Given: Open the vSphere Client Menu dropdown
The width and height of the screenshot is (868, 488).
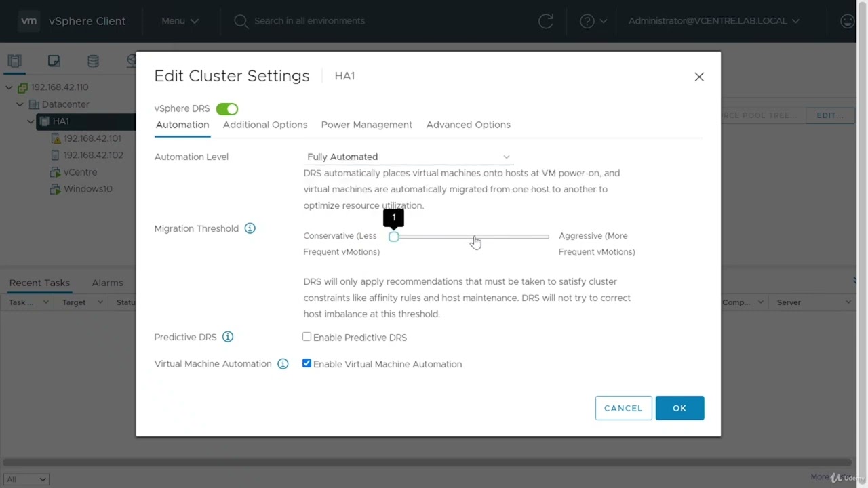Looking at the screenshot, I should coord(180,21).
